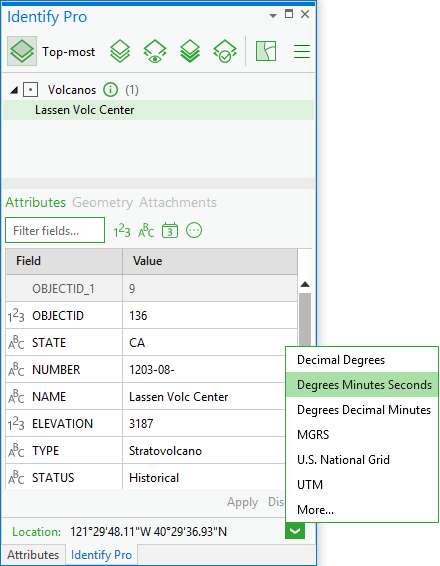Switch to the Geometry tab
Viewport: 440px width, 566px height.
pos(103,203)
